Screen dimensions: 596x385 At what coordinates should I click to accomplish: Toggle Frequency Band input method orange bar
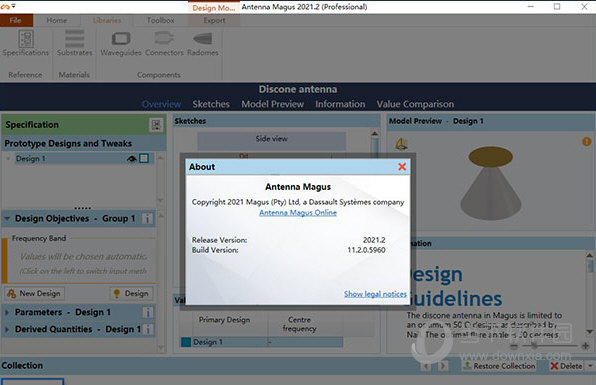click(5, 260)
